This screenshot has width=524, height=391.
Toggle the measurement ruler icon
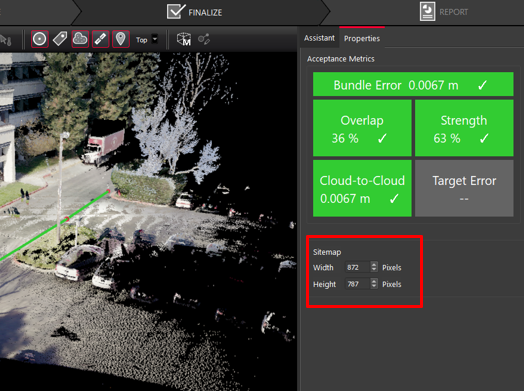click(x=101, y=39)
